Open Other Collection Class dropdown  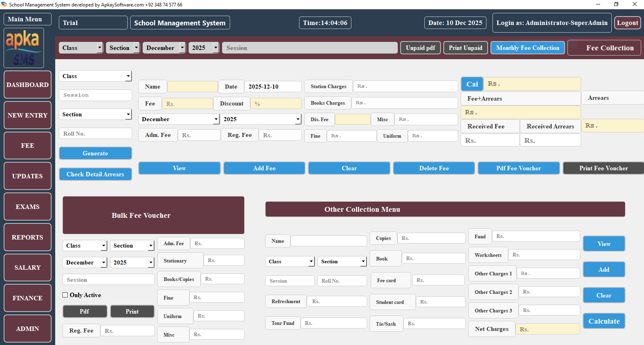(290, 261)
